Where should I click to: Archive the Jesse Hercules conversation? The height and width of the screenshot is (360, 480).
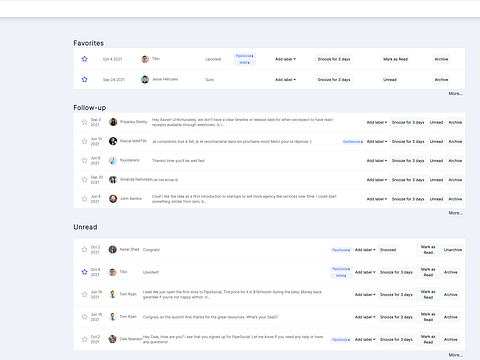click(441, 80)
